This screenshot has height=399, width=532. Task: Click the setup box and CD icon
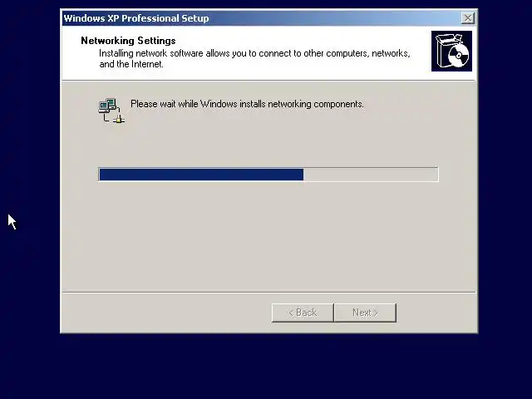coord(451,52)
